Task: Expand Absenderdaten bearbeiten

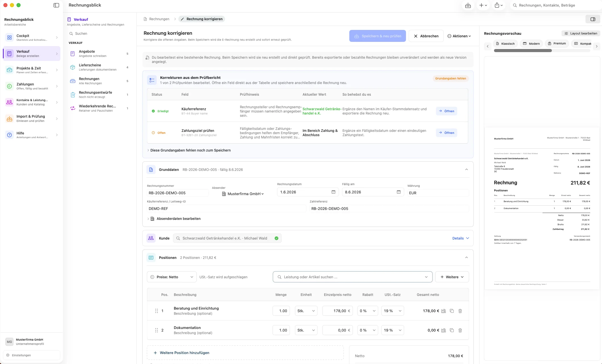Action: click(174, 219)
